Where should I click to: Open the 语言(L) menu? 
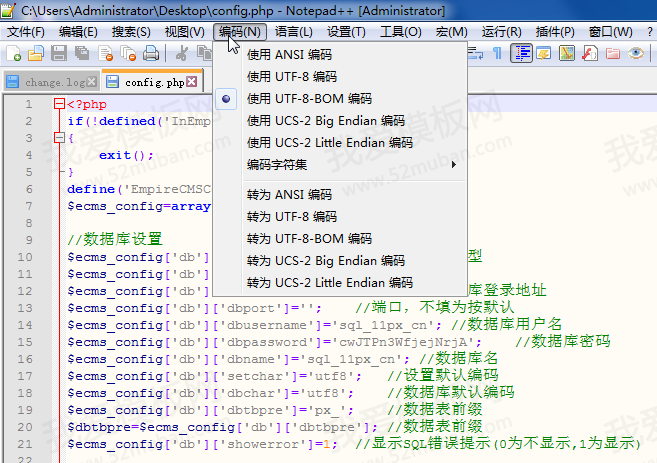pos(294,32)
